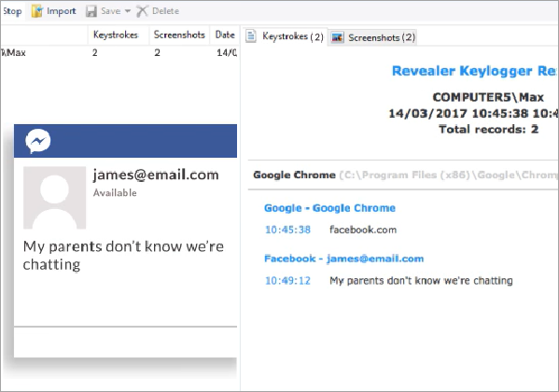Click the profile avatar placeholder
This screenshot has height=392, width=559.
click(x=54, y=198)
